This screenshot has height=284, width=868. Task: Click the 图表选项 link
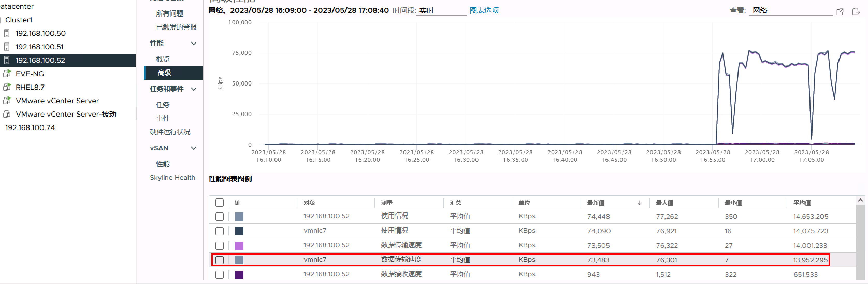[x=484, y=10]
